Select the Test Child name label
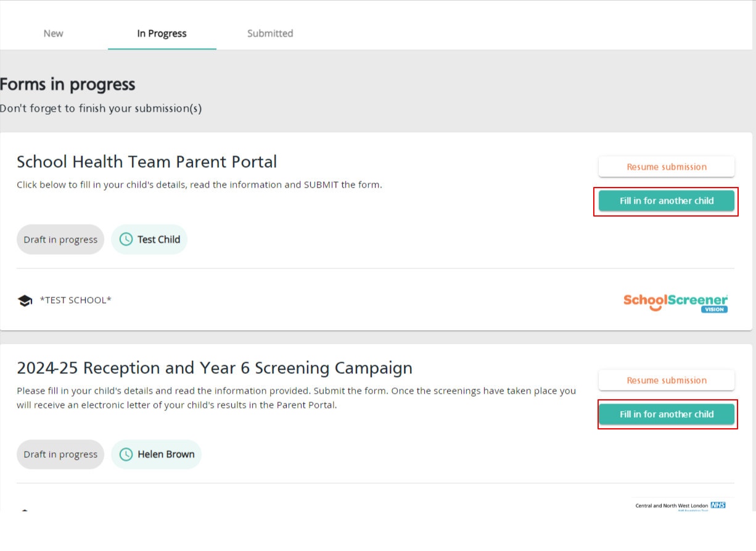The height and width of the screenshot is (551, 756). click(x=158, y=239)
